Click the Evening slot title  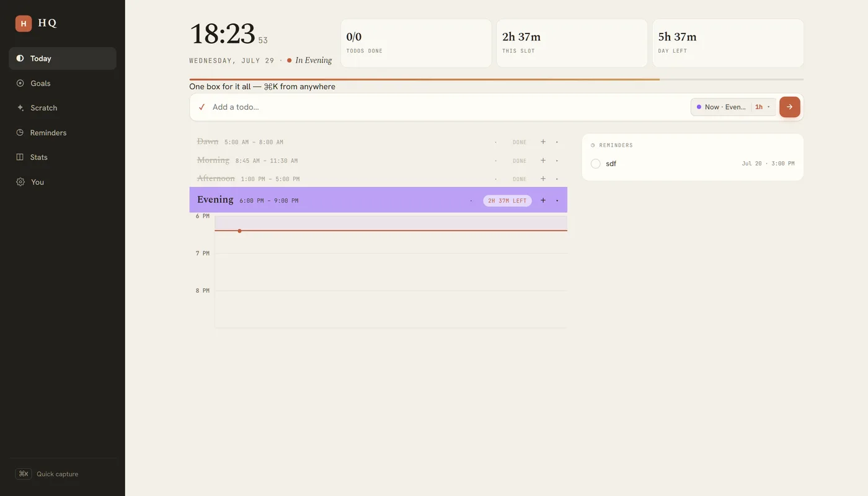(x=215, y=200)
